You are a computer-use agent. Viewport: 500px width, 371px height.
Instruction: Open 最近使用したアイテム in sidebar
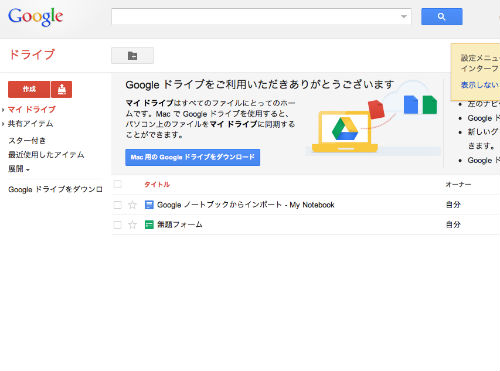click(46, 155)
